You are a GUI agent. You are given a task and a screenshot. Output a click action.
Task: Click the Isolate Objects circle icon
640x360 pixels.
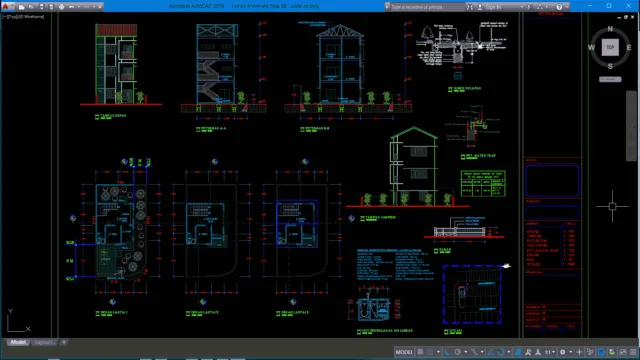click(601, 352)
